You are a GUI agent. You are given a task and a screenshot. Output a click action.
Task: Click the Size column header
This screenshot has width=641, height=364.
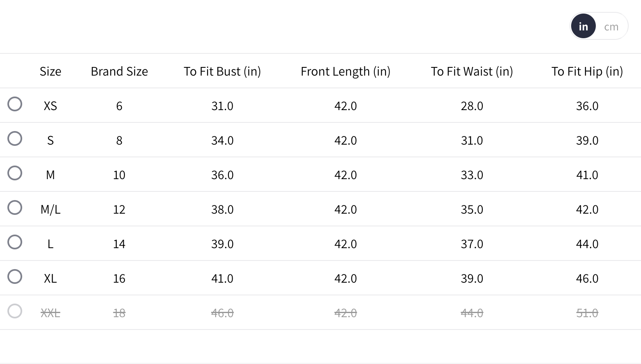[x=51, y=71]
